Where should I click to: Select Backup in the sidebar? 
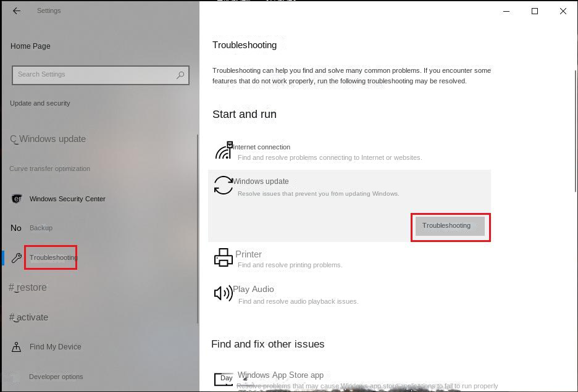coord(41,228)
